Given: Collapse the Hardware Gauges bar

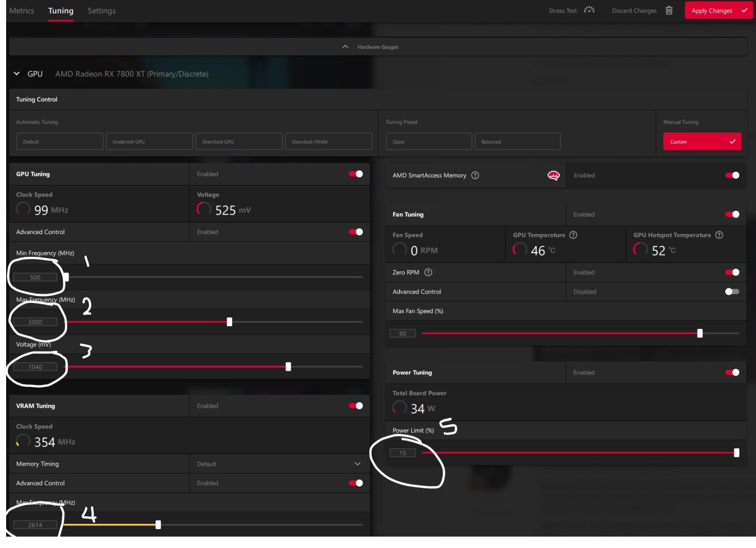Looking at the screenshot, I should (x=378, y=47).
